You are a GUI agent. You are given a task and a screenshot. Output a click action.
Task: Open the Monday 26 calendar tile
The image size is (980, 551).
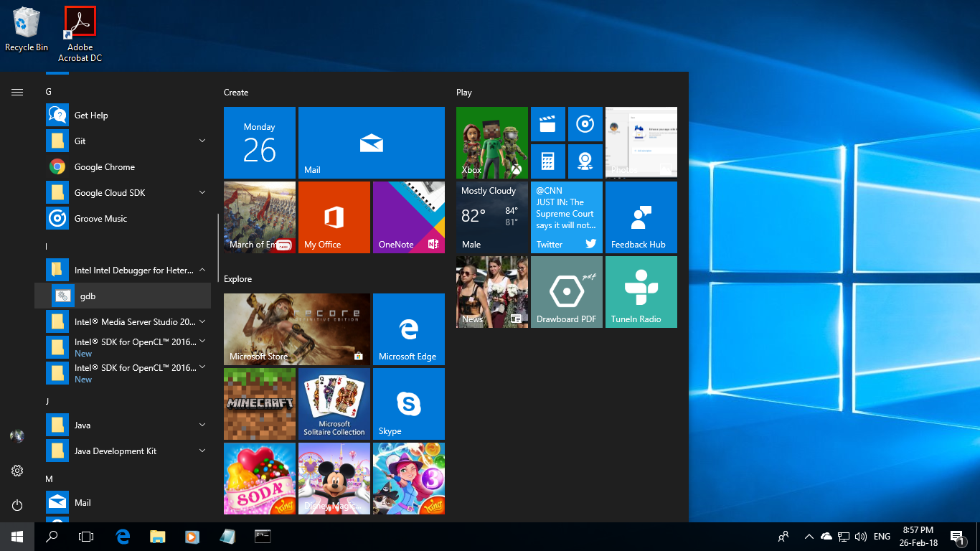(x=259, y=143)
